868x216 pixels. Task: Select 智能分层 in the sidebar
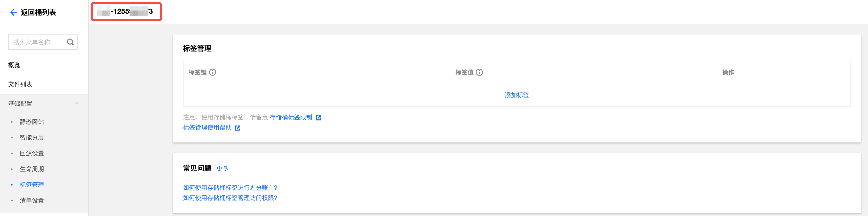click(x=32, y=138)
